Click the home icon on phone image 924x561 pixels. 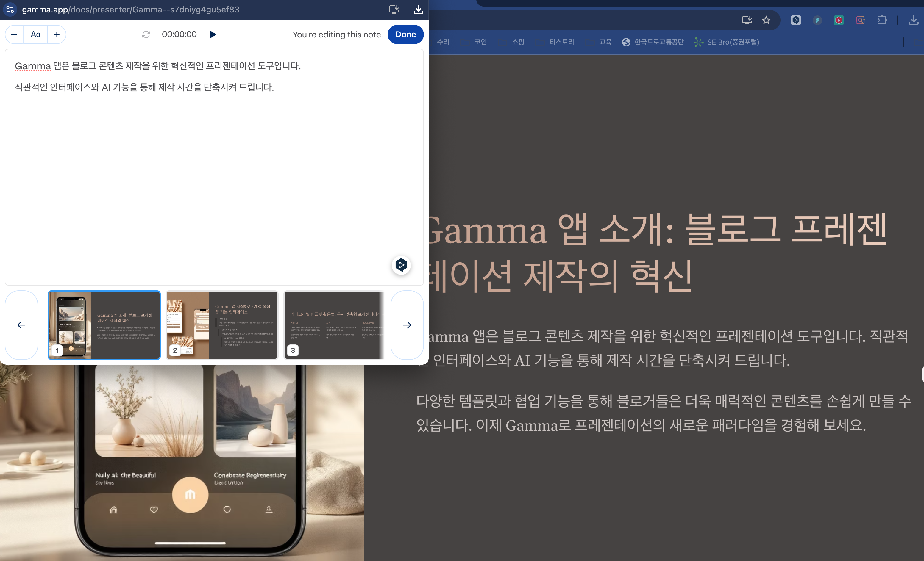point(113,510)
